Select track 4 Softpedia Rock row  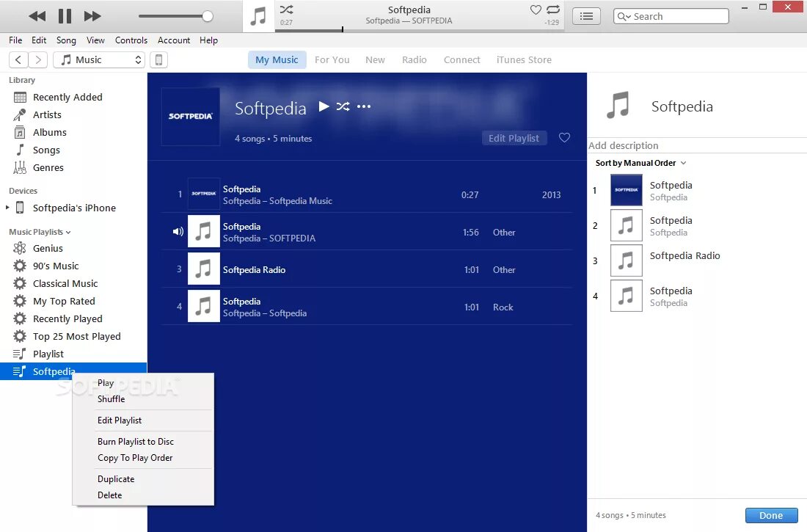(x=367, y=307)
